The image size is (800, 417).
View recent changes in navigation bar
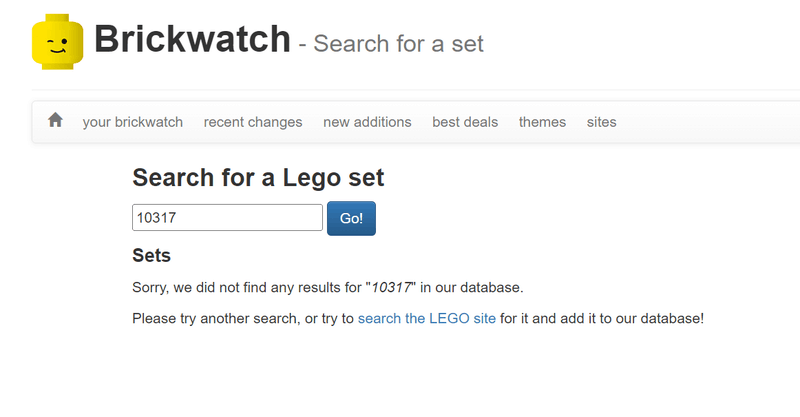click(x=253, y=122)
